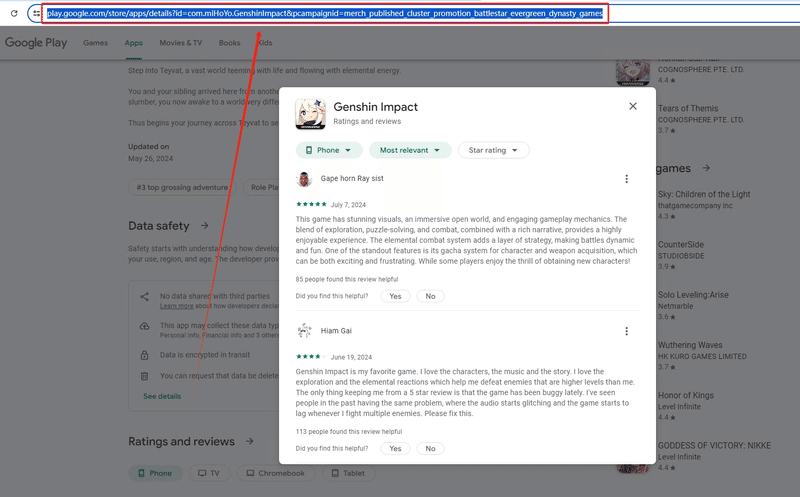Open CounterSide game listing
Screen dimensions: 800x497
(681, 255)
